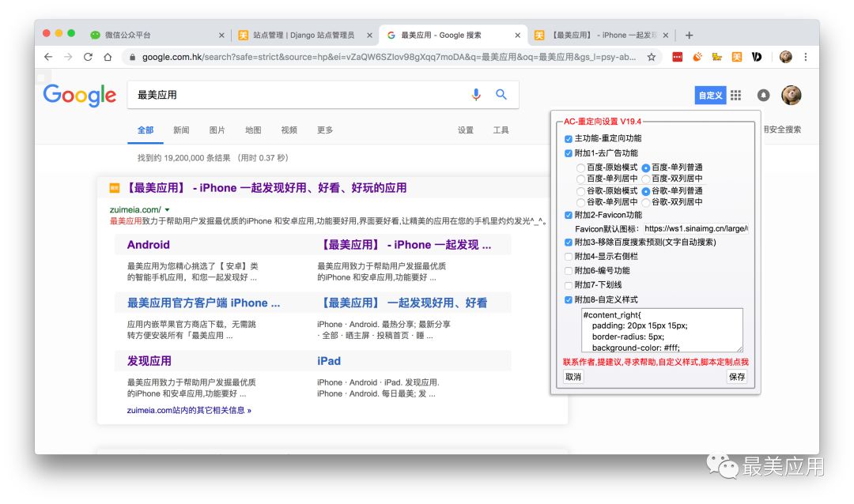The width and height of the screenshot is (854, 504).
Task: Uncheck 主功能-重定向功能
Action: 568,139
